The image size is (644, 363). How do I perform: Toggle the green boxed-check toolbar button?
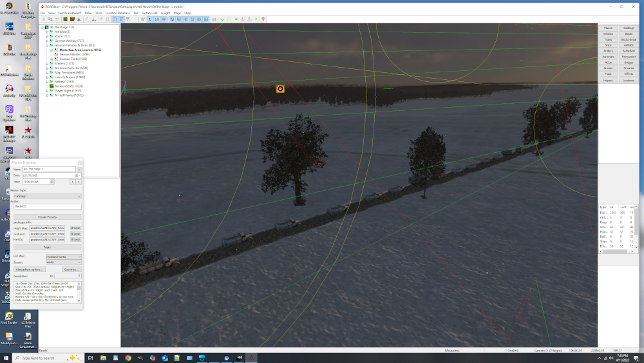(229, 19)
